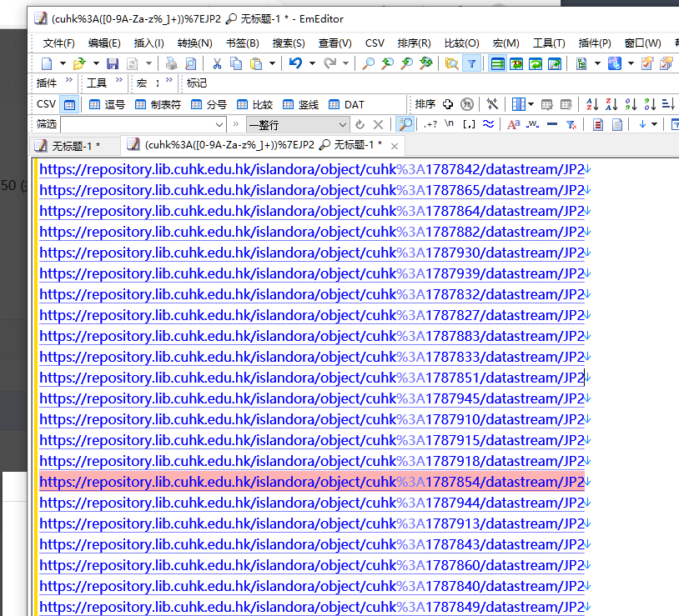Viewport: 679px width, 616px height.
Task: Click the plus icon next to 排序
Action: [448, 104]
